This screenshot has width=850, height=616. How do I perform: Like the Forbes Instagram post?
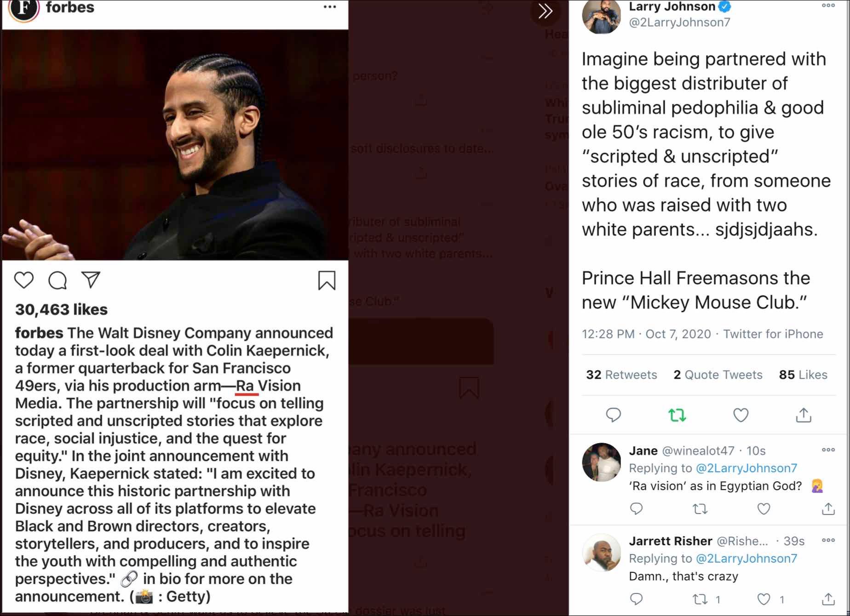click(x=24, y=280)
